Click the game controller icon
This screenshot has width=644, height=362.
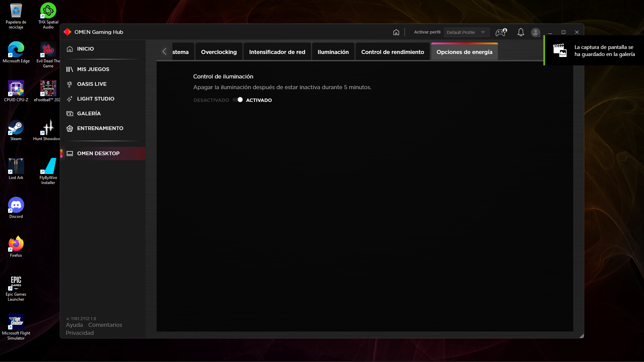pos(501,32)
